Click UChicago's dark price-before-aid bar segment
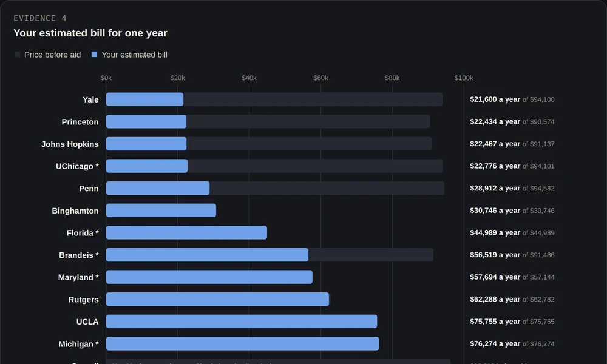 315,166
